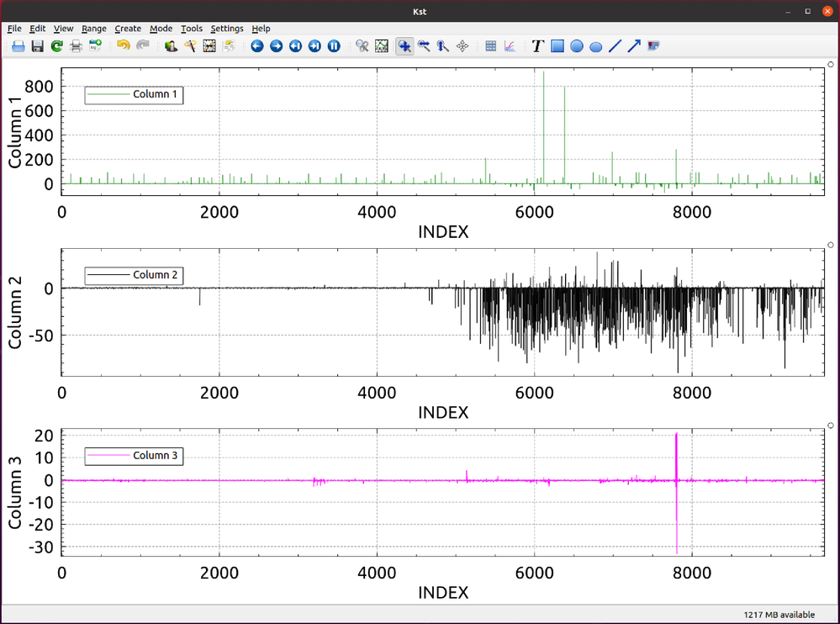Pick the ellipse drawing tool
Image resolution: width=840 pixels, height=624 pixels.
click(x=595, y=46)
